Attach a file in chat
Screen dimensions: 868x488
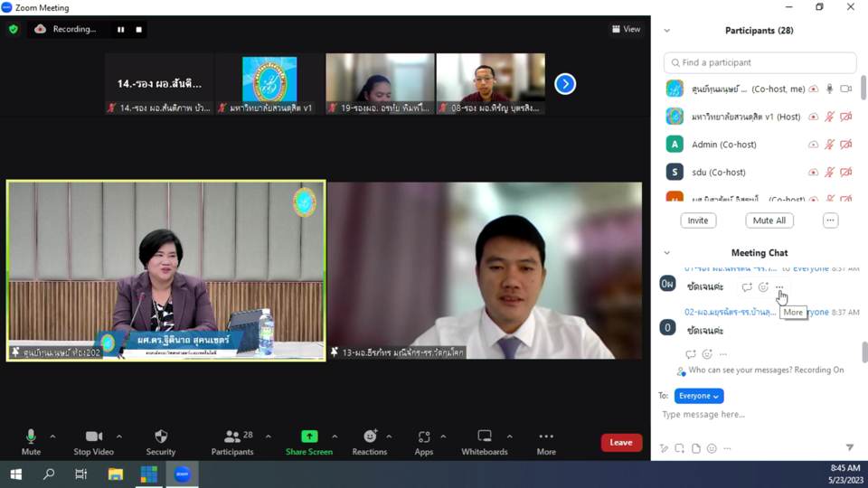(696, 448)
